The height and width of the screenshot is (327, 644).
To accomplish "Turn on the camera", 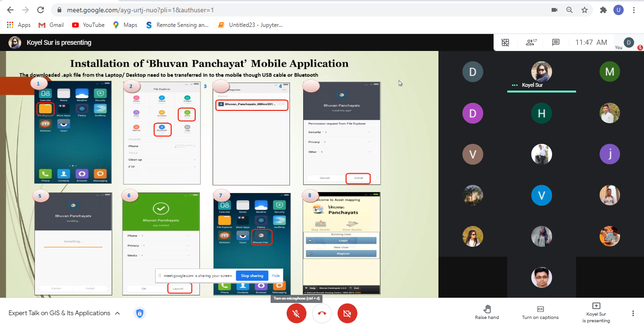I will pos(347,313).
